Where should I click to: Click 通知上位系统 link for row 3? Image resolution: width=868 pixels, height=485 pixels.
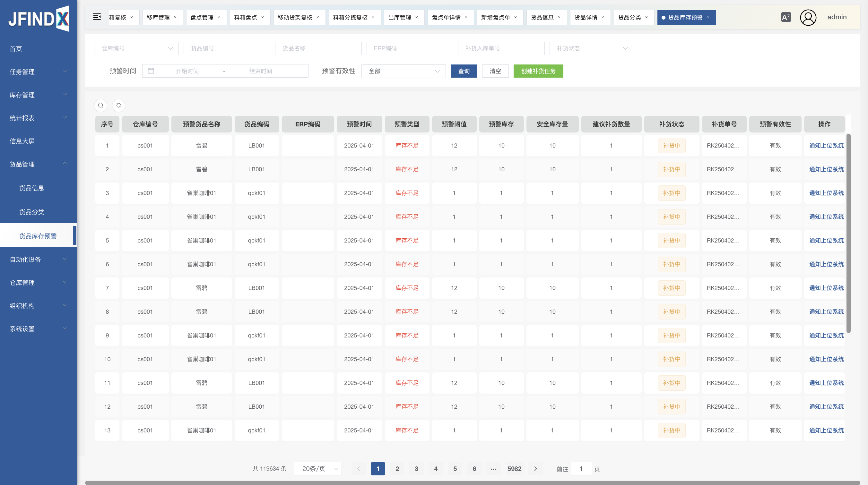[826, 193]
